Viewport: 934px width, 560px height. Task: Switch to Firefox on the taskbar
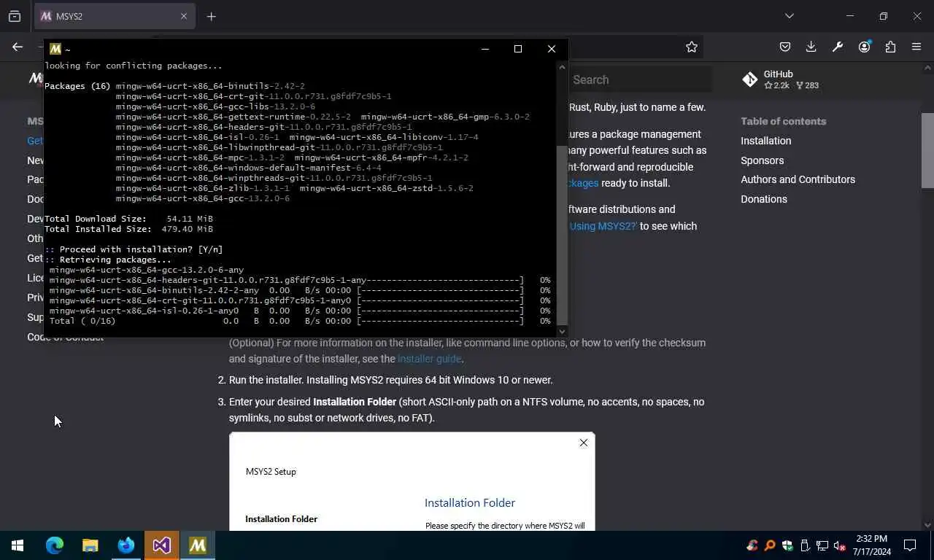click(x=126, y=545)
